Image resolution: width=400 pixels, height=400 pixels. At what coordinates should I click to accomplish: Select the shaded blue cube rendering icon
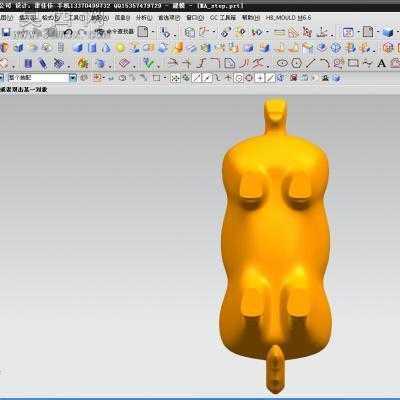click(387, 32)
